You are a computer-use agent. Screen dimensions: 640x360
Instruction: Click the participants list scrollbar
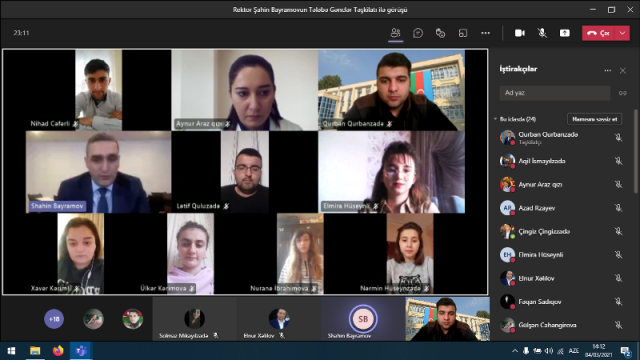point(635,151)
